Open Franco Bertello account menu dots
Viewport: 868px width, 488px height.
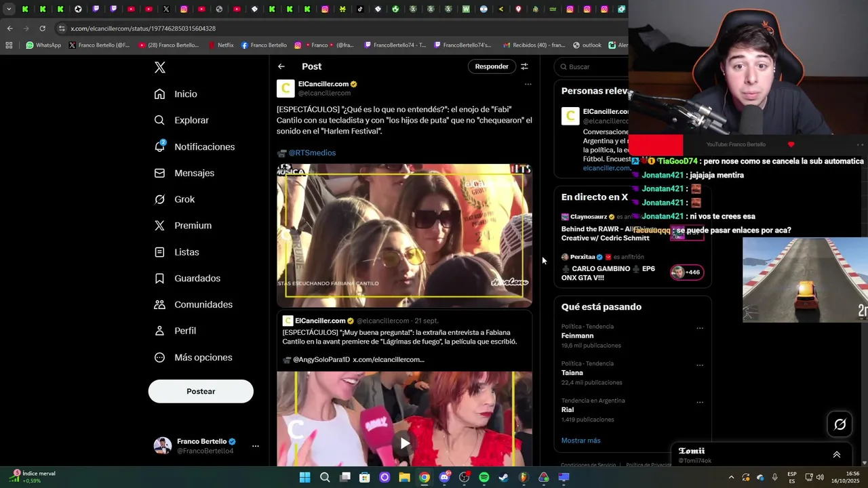(256, 446)
